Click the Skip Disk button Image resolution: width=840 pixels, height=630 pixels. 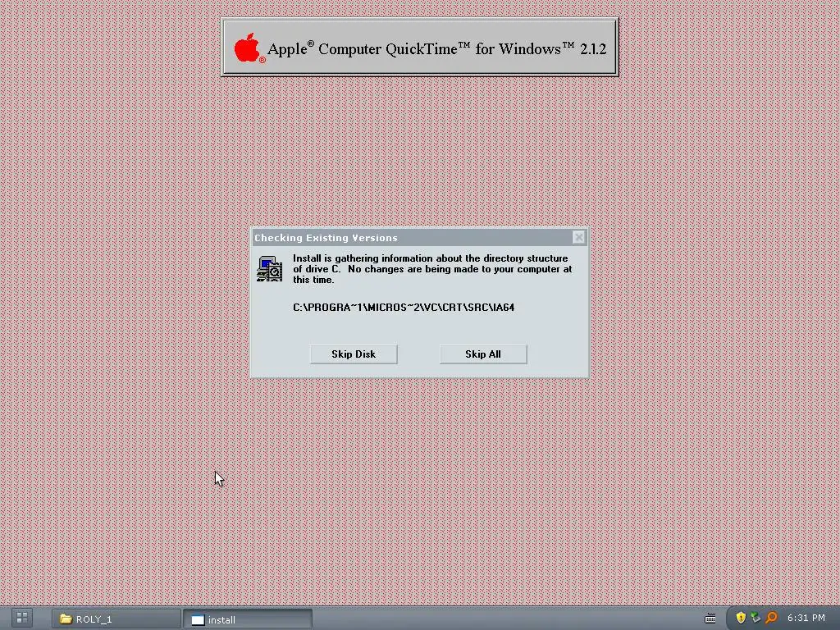point(354,354)
